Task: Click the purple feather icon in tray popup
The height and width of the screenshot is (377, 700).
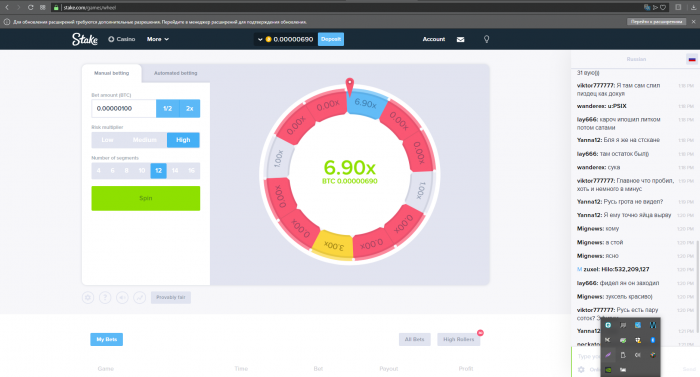Action: pos(608,355)
